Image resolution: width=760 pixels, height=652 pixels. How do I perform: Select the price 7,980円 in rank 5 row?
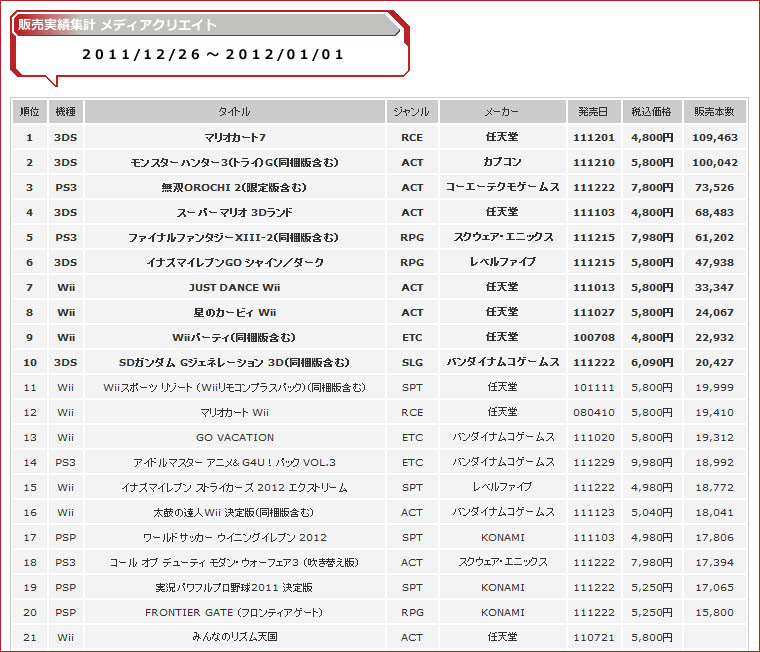pyautogui.click(x=652, y=238)
